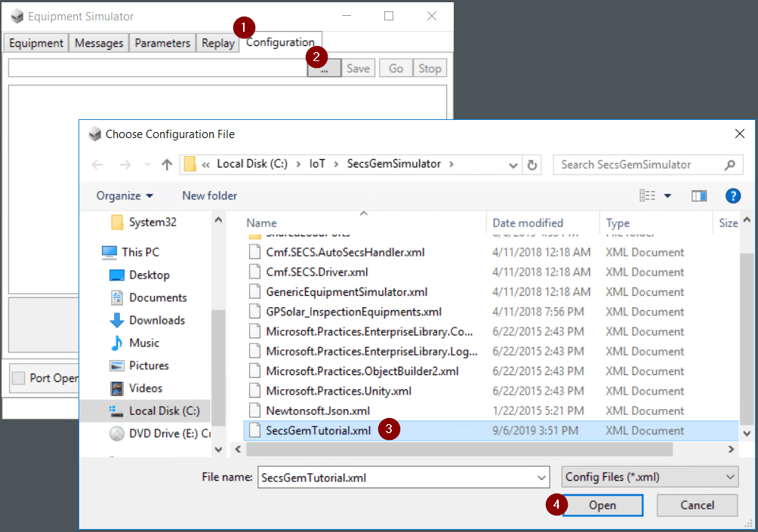Go up one folder level
Screen dimensions: 758x532
pos(167,165)
